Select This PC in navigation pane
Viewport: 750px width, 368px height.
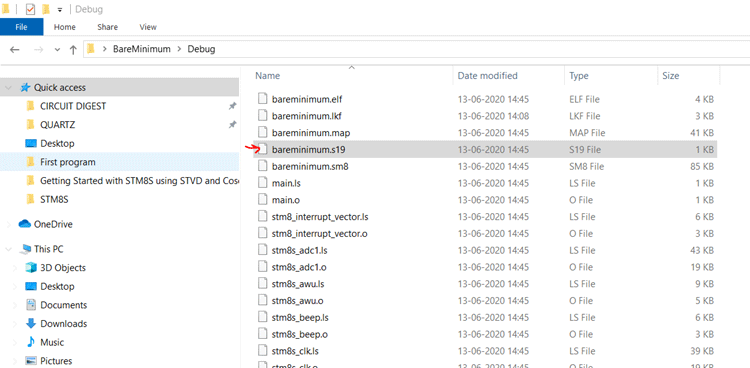[48, 249]
